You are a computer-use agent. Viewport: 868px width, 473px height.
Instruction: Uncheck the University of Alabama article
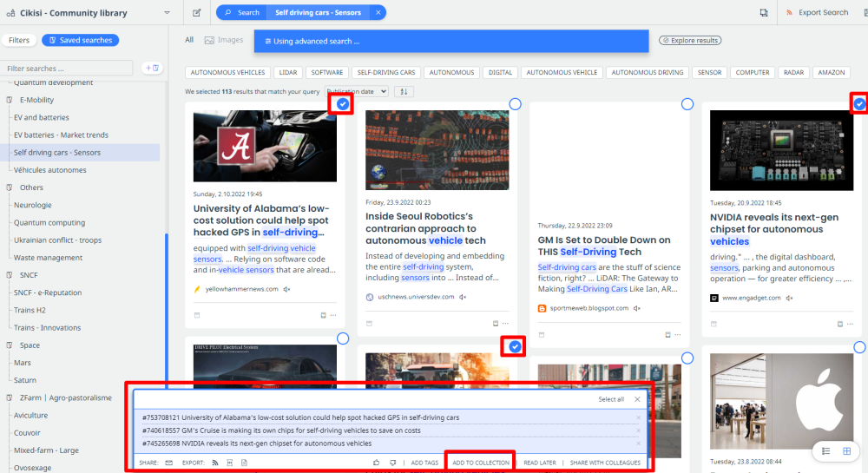tap(343, 104)
